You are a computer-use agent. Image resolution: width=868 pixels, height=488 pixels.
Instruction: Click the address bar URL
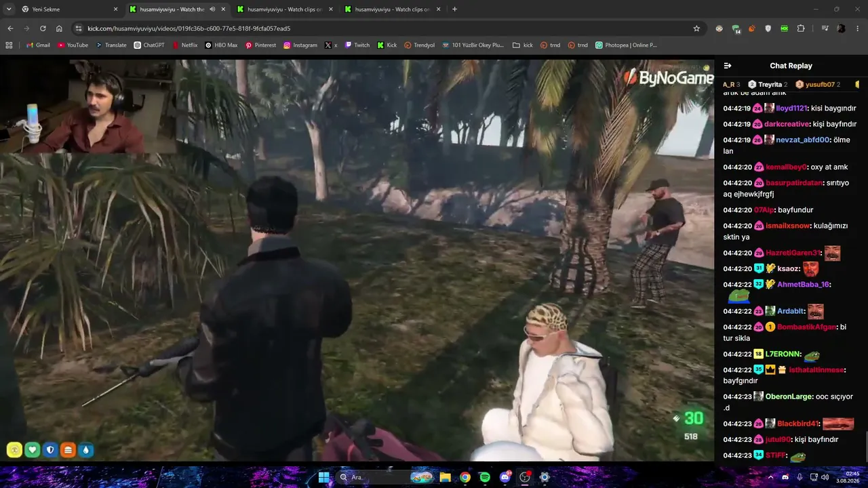[189, 28]
